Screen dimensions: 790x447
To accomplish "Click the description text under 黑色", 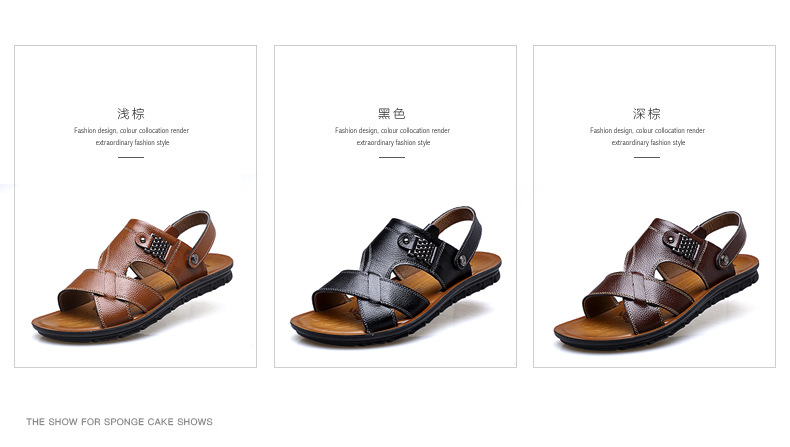I will (x=392, y=136).
